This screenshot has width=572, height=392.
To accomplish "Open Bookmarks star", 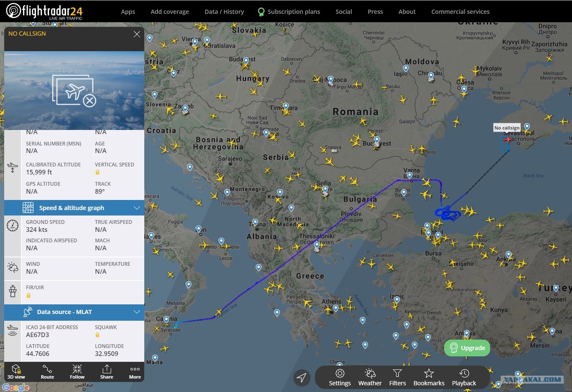I will pyautogui.click(x=429, y=377).
